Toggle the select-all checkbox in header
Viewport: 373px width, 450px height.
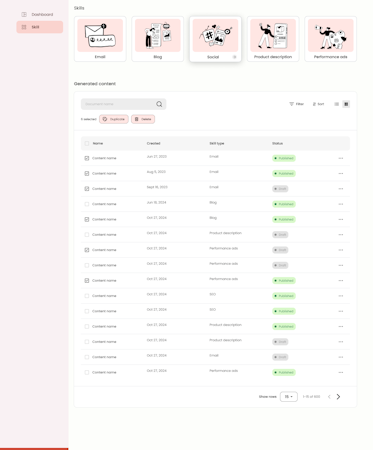point(87,143)
